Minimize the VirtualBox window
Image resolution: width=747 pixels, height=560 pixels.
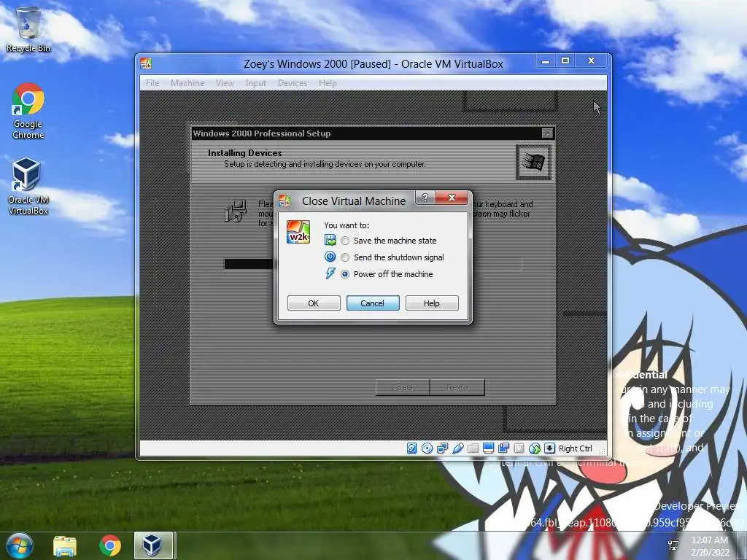546,61
